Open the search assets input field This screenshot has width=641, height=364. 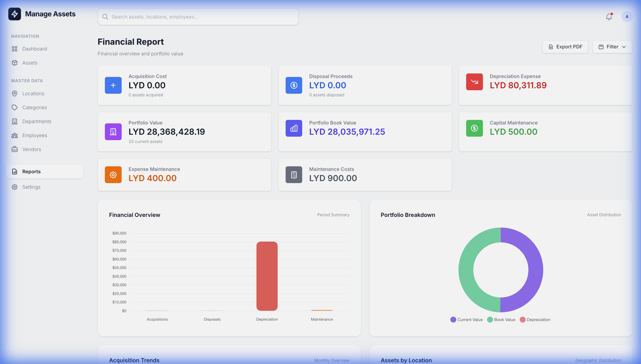pyautogui.click(x=198, y=17)
